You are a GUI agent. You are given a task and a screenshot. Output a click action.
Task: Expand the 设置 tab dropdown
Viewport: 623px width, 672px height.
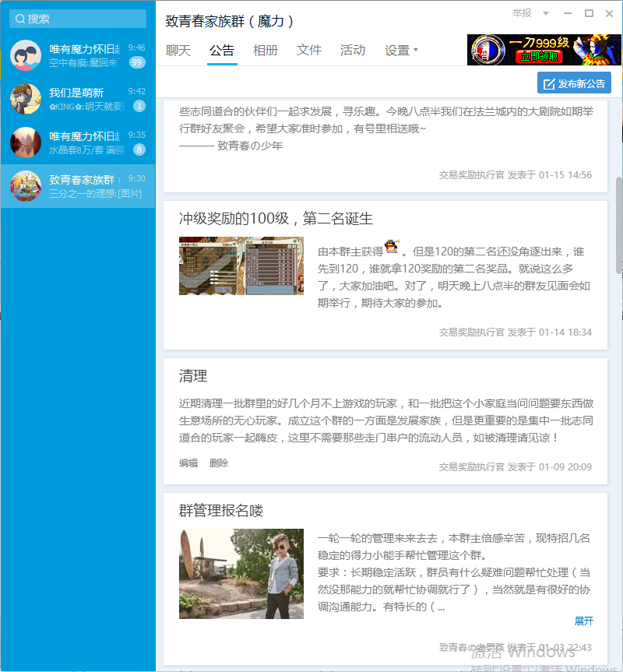pos(415,51)
